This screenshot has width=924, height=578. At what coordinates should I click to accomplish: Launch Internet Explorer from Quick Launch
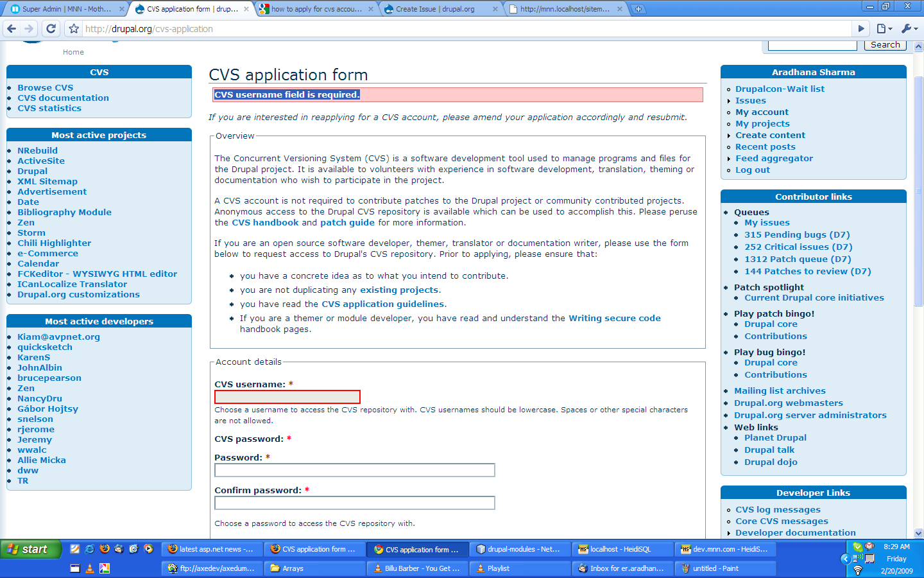tap(89, 549)
